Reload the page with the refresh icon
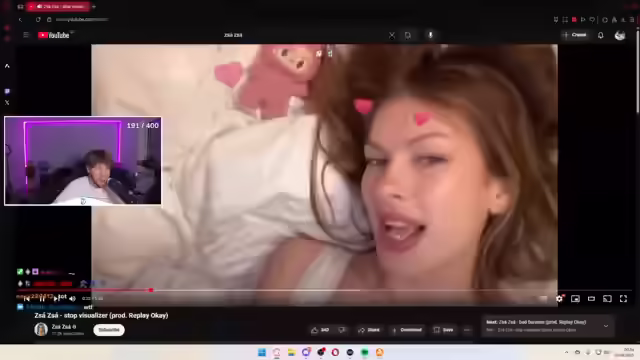640x360 pixels. point(38,20)
